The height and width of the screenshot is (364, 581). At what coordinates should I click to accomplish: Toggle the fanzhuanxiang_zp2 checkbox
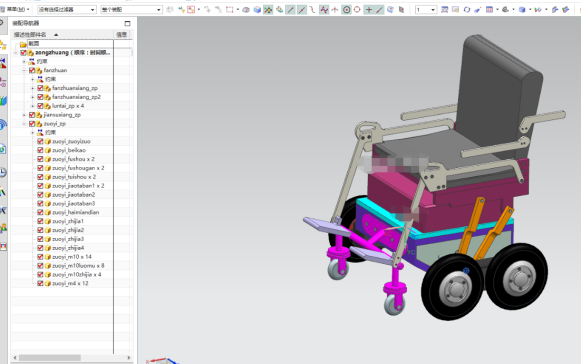[x=40, y=97]
